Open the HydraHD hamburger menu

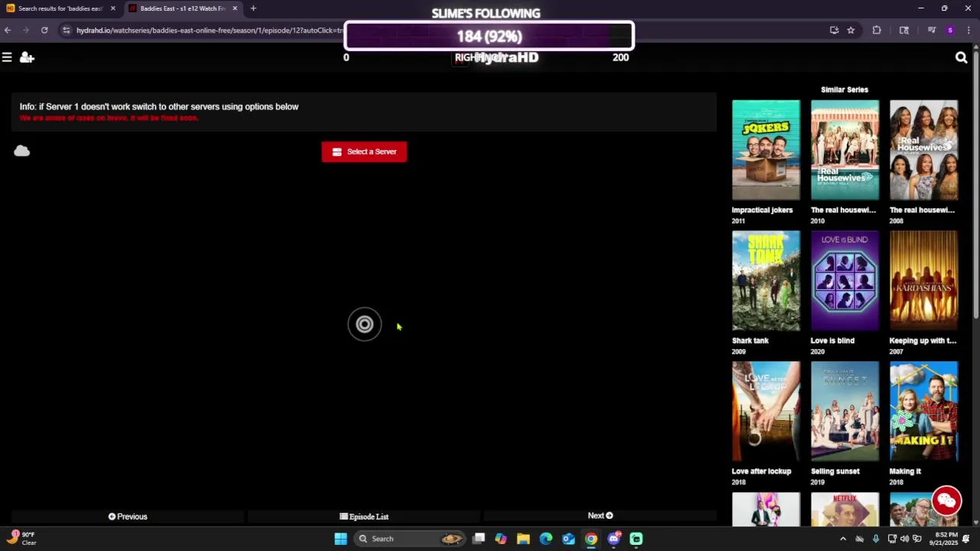click(7, 57)
